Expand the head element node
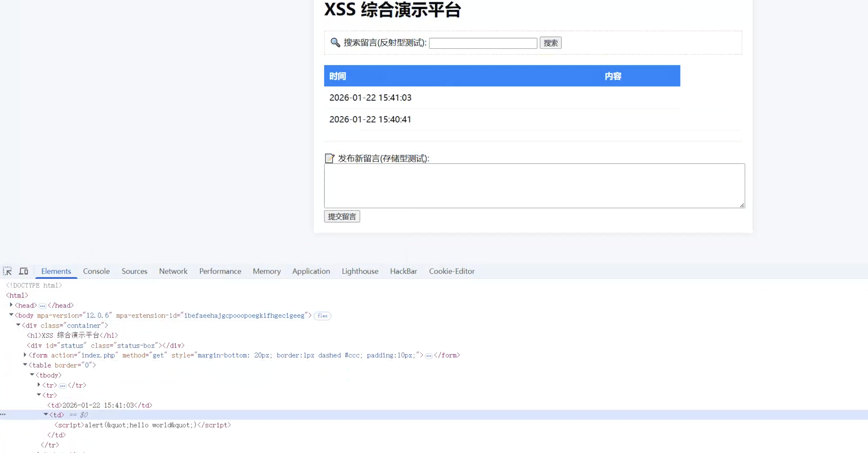The height and width of the screenshot is (453, 868). (11, 305)
